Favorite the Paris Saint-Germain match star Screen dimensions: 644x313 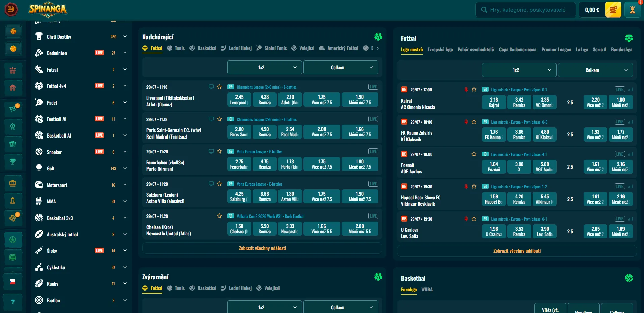(x=219, y=119)
